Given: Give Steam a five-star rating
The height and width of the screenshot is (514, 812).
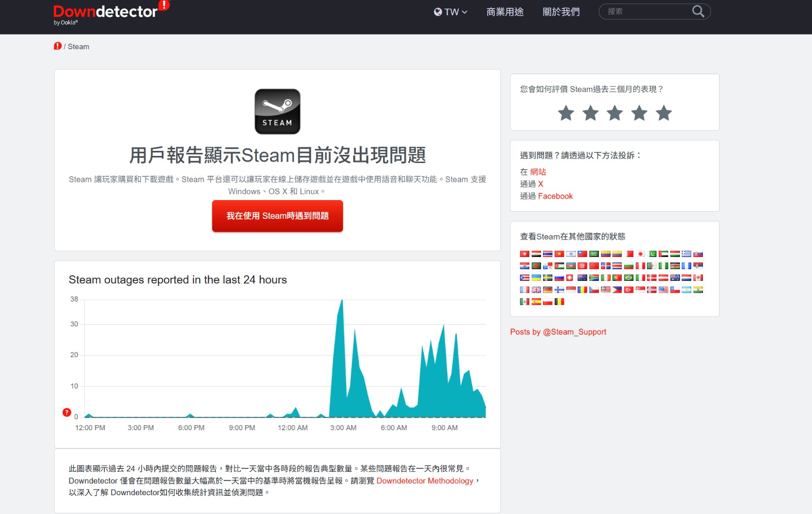Looking at the screenshot, I should 663,113.
